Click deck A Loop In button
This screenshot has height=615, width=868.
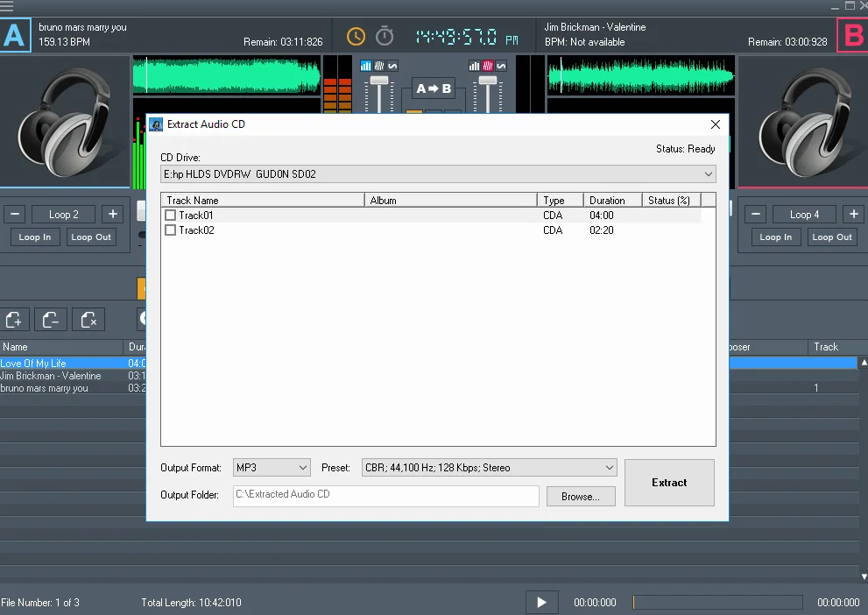coord(35,237)
